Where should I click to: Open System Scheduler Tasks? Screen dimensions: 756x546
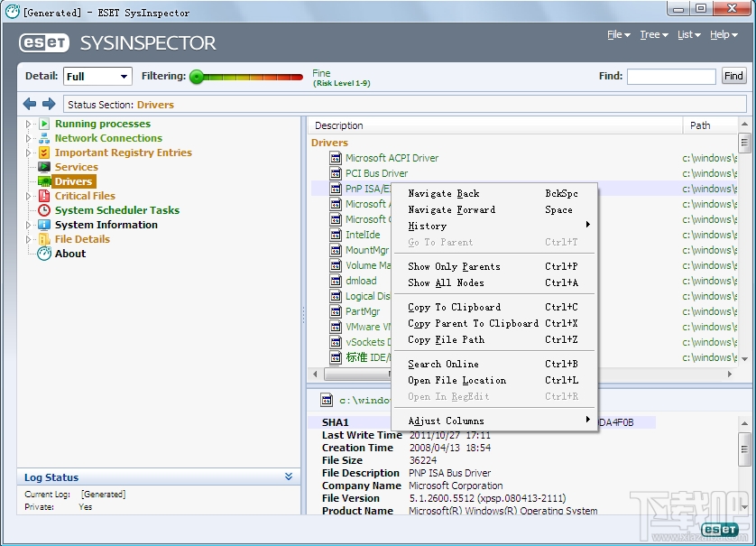tap(115, 210)
